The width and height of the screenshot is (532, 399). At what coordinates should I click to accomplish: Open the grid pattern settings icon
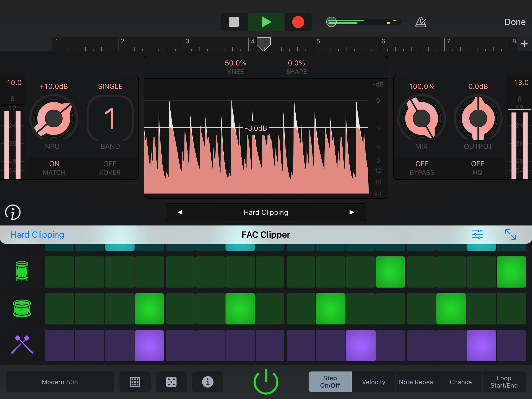click(x=135, y=382)
